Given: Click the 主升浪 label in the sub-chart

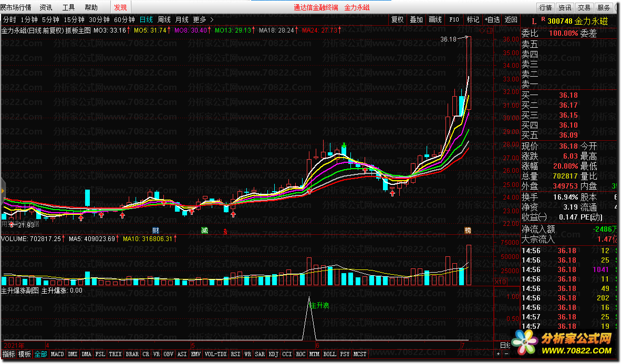Looking at the screenshot, I should pos(319,305).
